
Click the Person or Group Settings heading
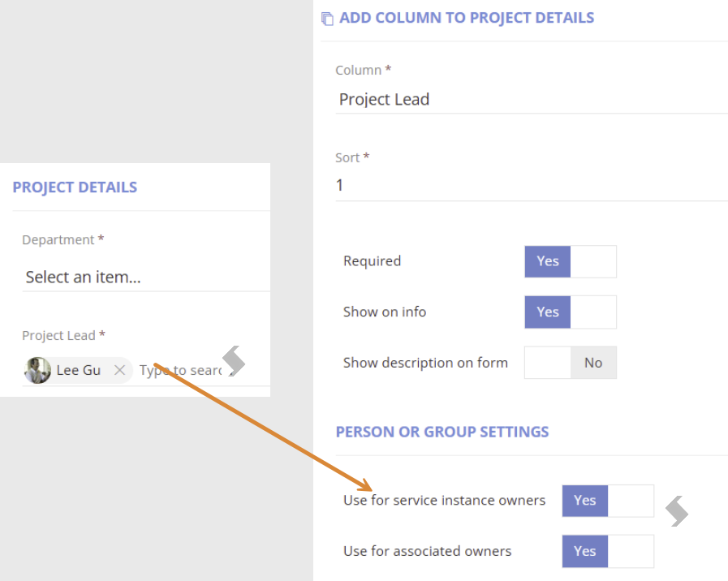pos(442,432)
